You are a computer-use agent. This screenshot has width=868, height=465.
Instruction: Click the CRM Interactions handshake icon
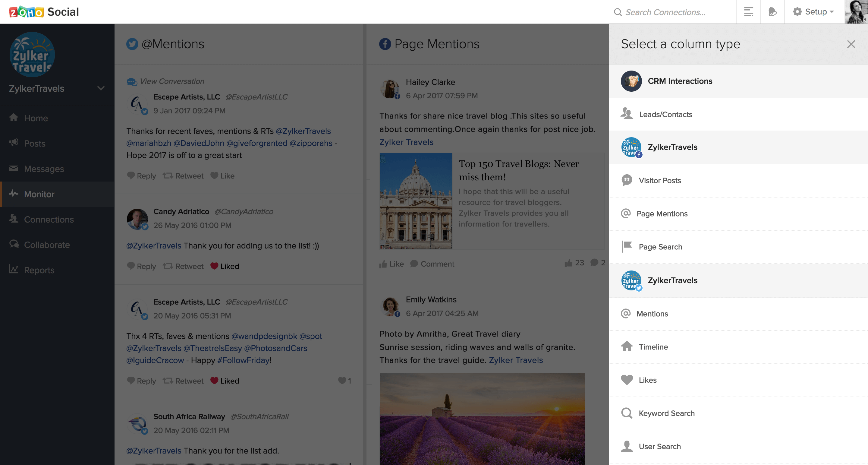tap(631, 81)
